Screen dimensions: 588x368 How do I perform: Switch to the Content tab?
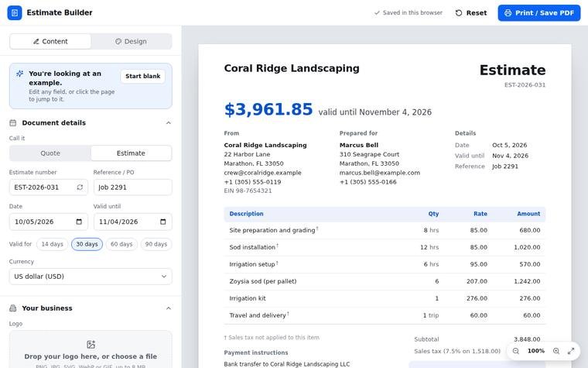click(50, 41)
